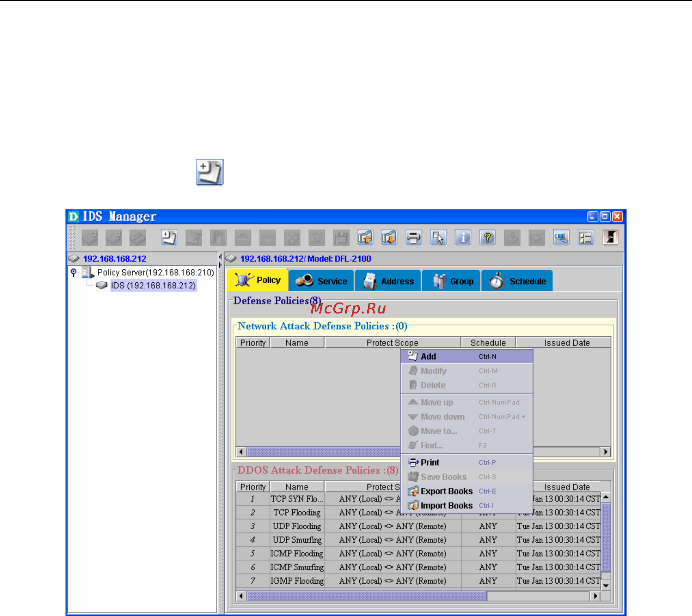
Task: Click the Print toolbar icon
Action: [414, 238]
